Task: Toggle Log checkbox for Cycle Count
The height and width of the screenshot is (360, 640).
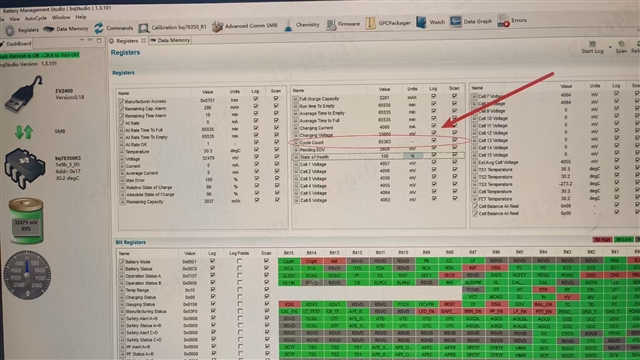Action: click(x=433, y=140)
